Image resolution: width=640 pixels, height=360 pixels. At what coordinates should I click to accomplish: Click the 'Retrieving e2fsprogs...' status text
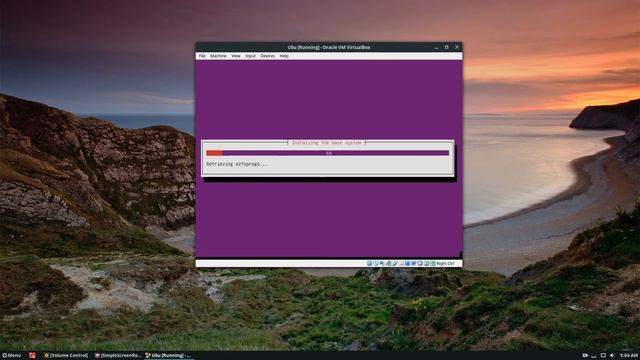tap(237, 164)
